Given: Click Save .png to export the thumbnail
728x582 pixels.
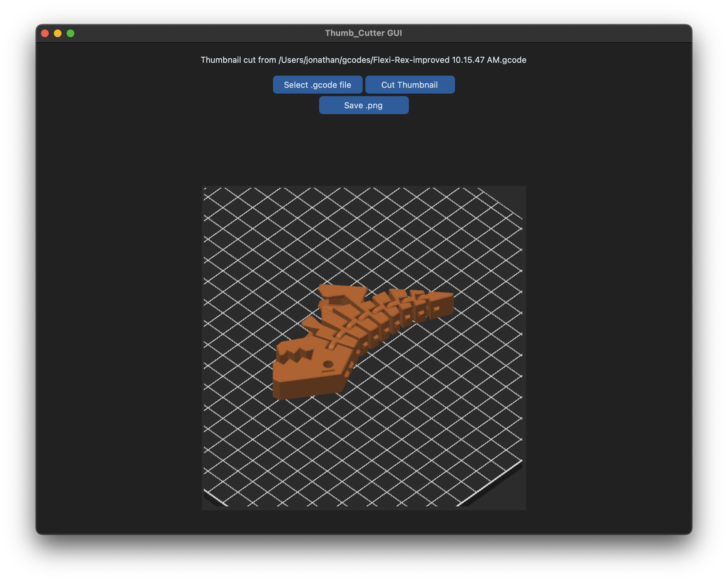Looking at the screenshot, I should (x=363, y=105).
